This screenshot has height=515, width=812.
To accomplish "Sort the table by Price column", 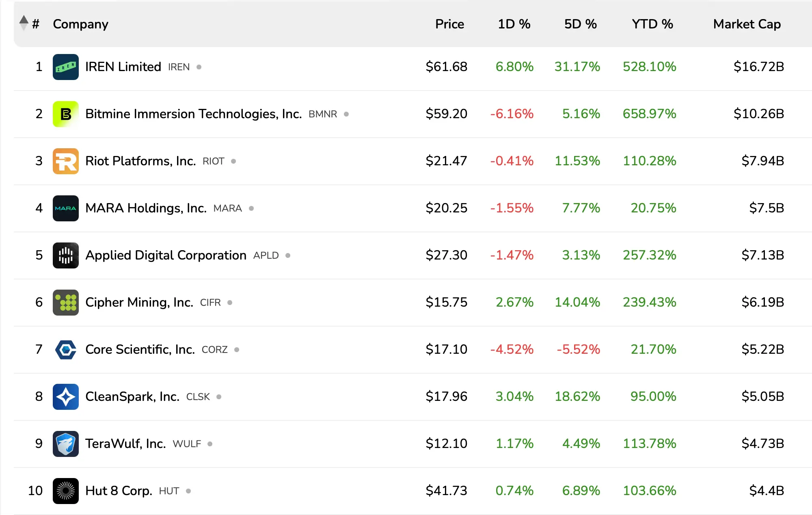I will (x=449, y=24).
